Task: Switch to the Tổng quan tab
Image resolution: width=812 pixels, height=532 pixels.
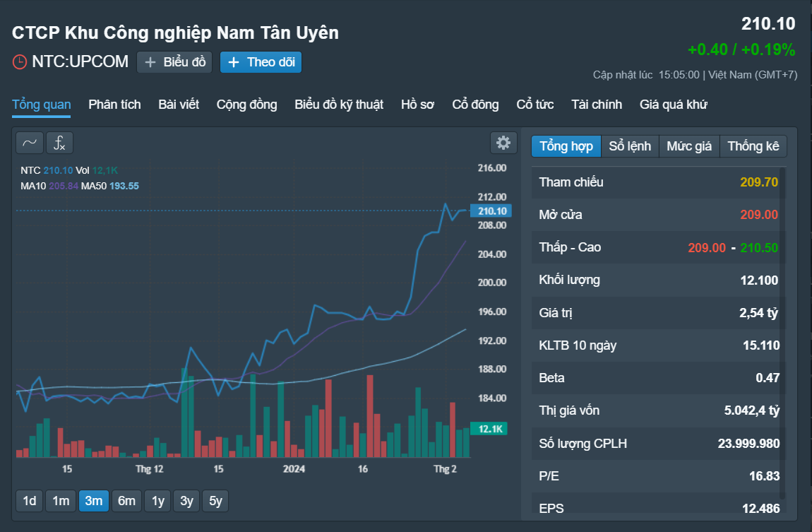Action: (x=42, y=105)
